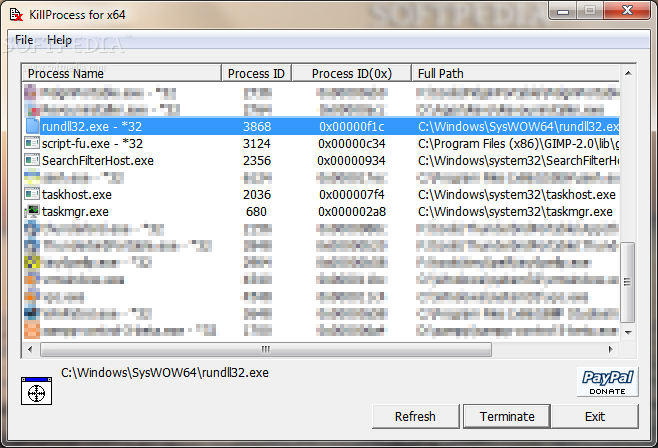The width and height of the screenshot is (658, 448).
Task: Sort by Full Path column header
Action: 516,73
